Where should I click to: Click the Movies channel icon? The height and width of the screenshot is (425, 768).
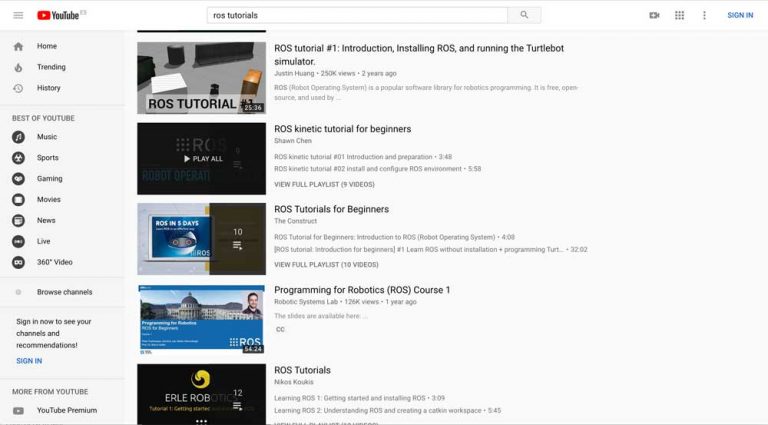(18, 200)
